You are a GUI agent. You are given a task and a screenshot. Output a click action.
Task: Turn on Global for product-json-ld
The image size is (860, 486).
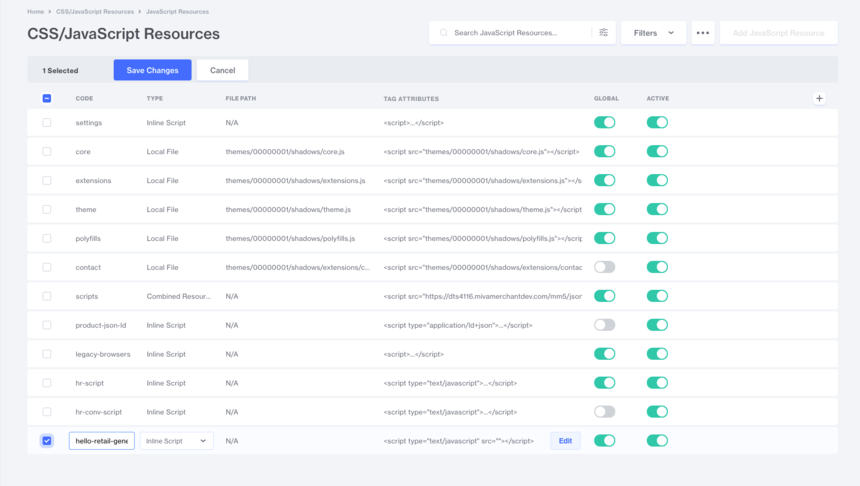[604, 325]
